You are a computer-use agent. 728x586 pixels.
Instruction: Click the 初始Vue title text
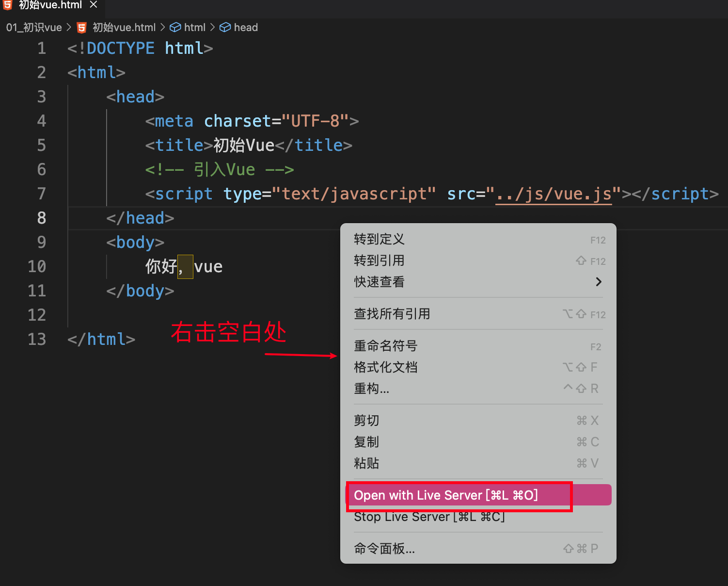click(244, 145)
